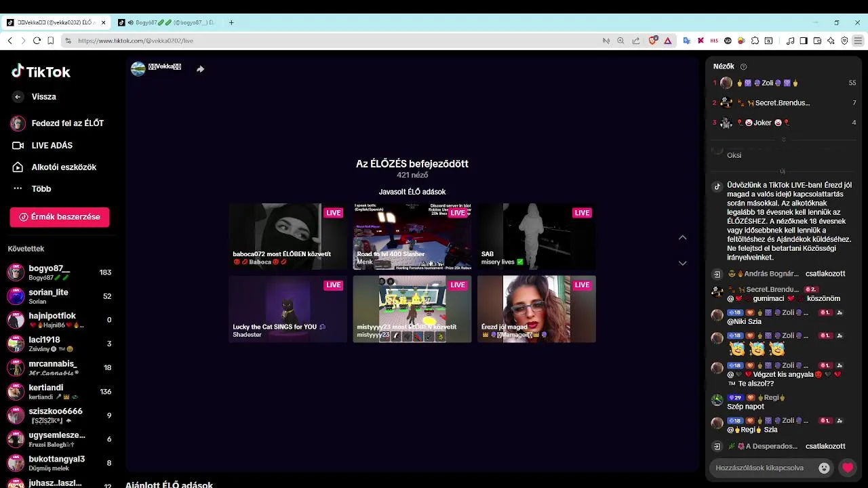This screenshot has width=868, height=488.
Task: Open SAB misery lives stream
Action: click(x=536, y=237)
